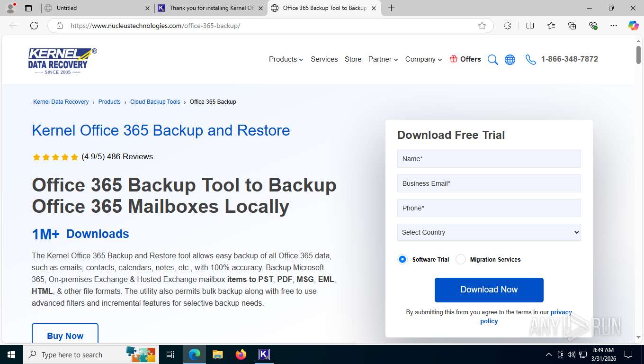Open File Explorer from the taskbar
The image size is (644, 364).
click(x=218, y=355)
